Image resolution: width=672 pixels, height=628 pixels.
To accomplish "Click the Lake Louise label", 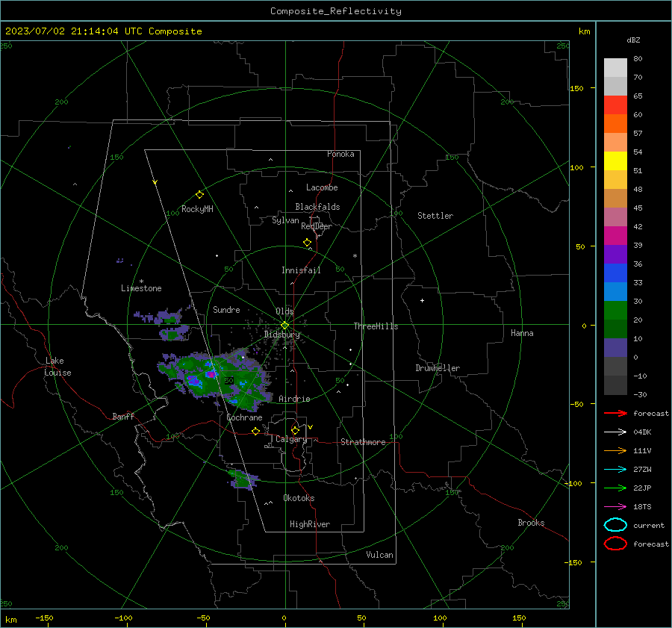I will (x=58, y=367).
